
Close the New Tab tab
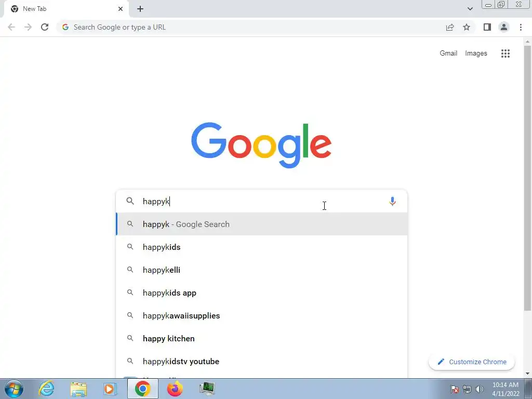121,9
